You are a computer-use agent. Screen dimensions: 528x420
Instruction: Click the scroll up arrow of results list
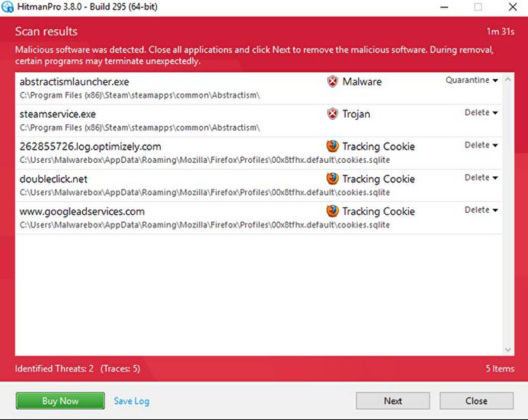pos(508,79)
